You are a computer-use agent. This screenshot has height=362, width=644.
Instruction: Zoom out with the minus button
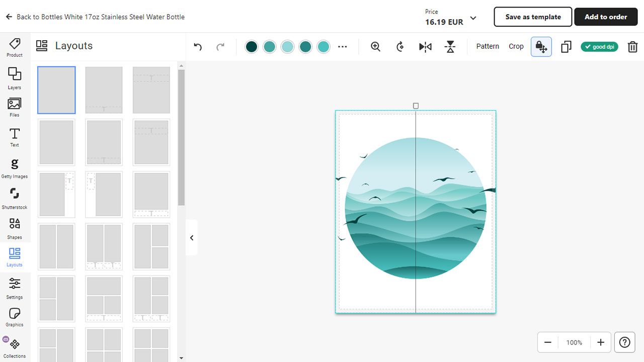[548, 342]
